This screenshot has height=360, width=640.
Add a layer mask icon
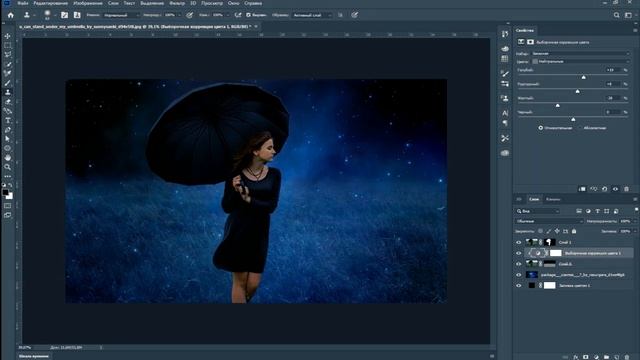tap(586, 357)
